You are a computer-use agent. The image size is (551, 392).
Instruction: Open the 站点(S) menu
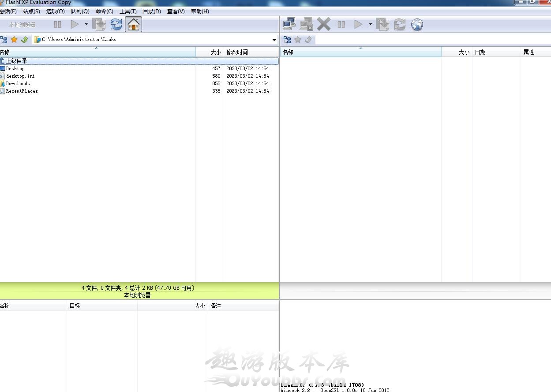click(31, 11)
